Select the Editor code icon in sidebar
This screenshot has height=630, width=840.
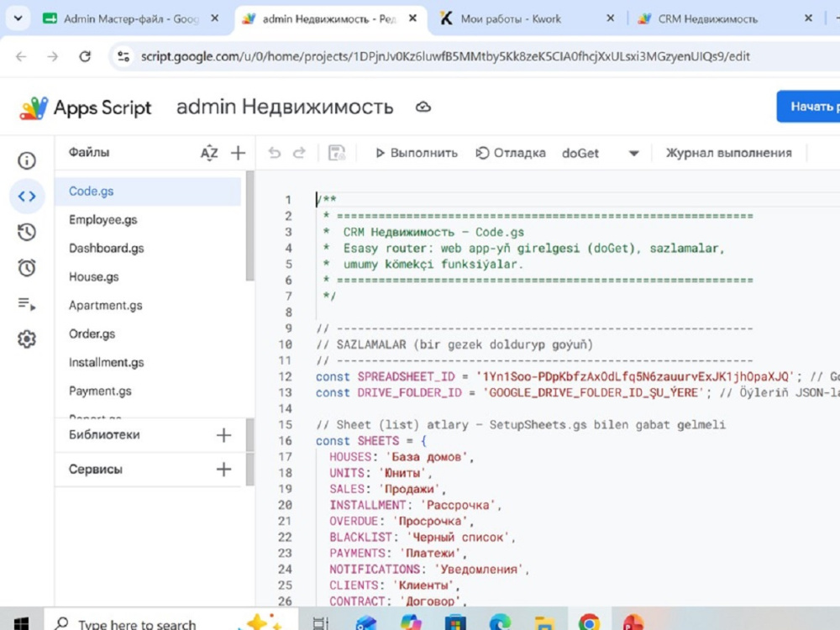tap(27, 196)
